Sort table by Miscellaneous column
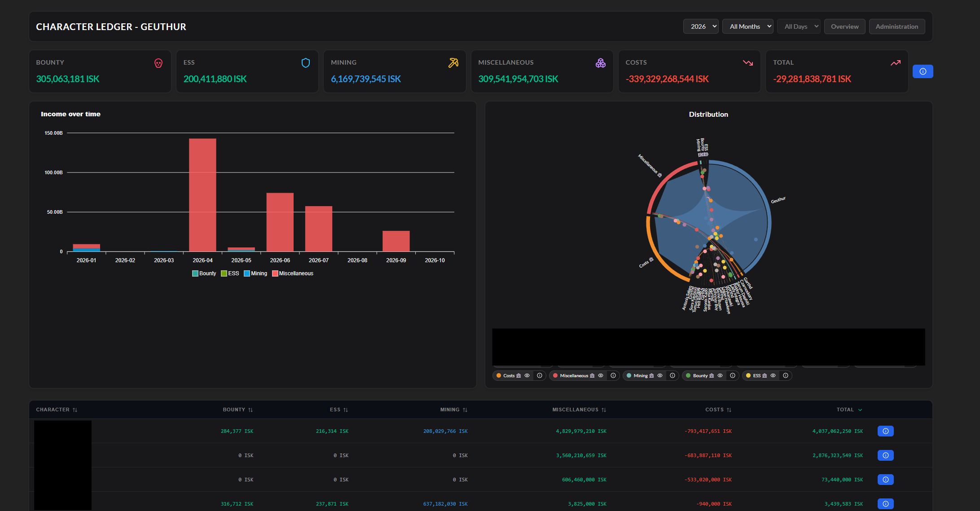Image resolution: width=980 pixels, height=511 pixels. pyautogui.click(x=579, y=410)
